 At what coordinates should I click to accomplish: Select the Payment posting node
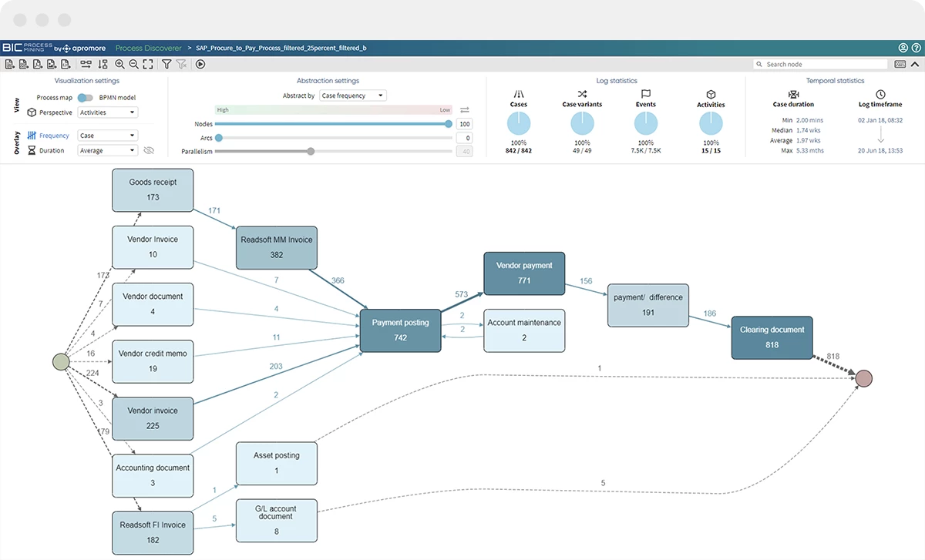[400, 330]
